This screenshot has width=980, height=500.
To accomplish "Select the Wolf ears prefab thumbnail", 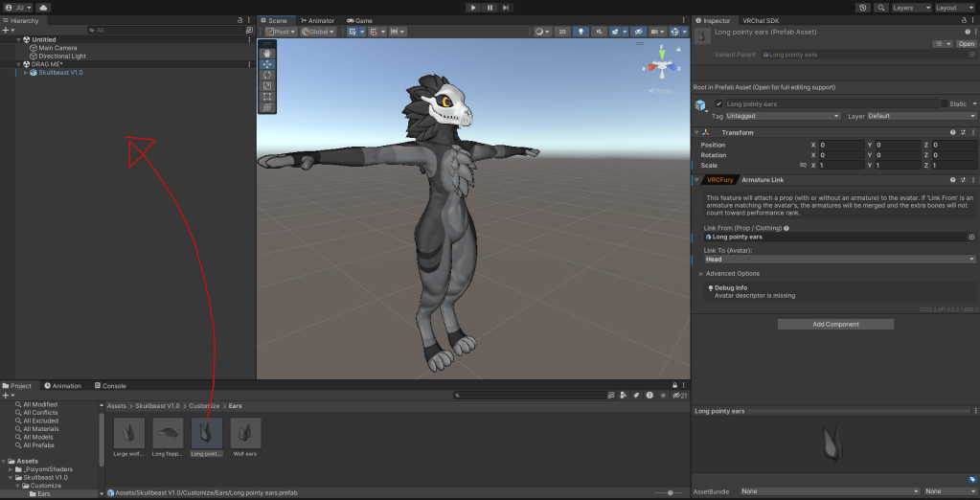I will 245,432.
